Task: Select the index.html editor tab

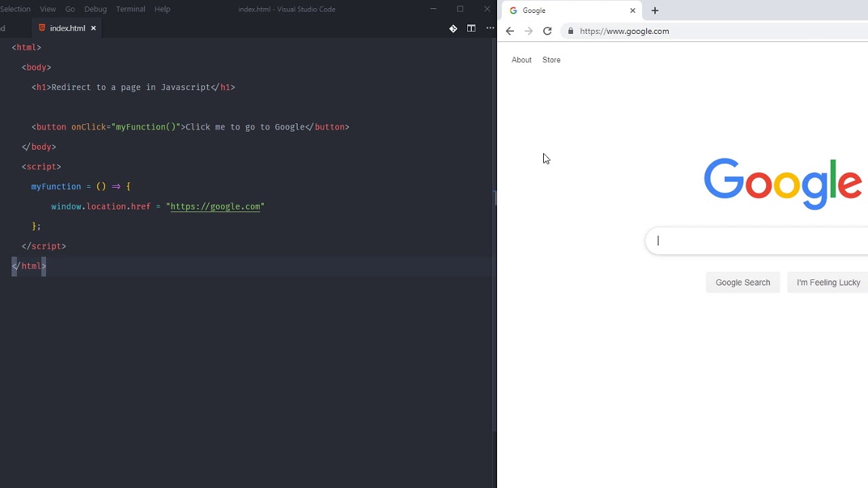Action: pyautogui.click(x=67, y=28)
